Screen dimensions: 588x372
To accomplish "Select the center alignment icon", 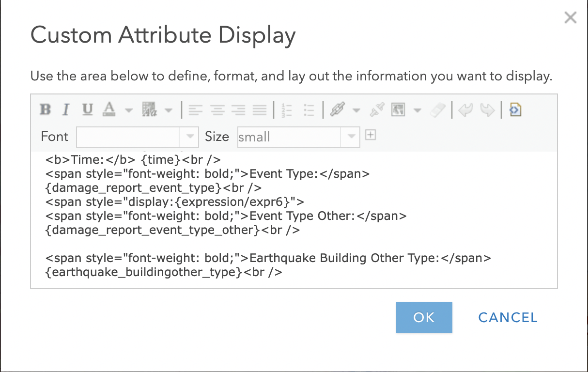I will [x=217, y=110].
